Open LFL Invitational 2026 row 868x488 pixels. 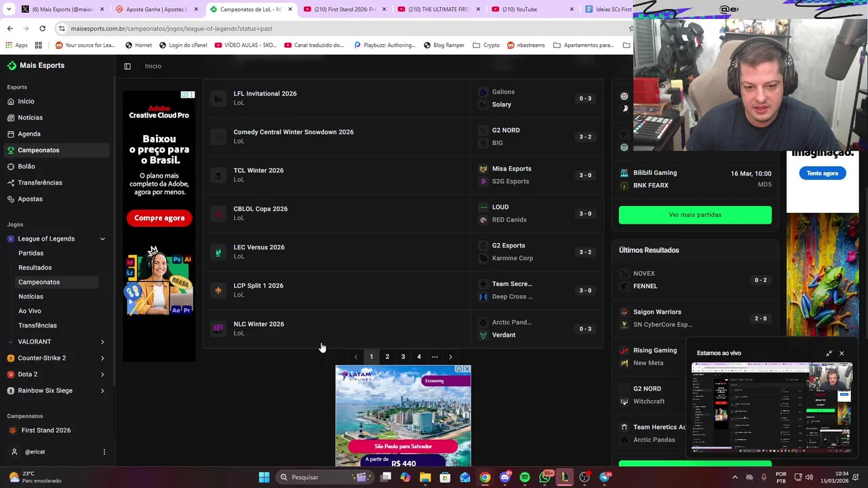click(403, 98)
